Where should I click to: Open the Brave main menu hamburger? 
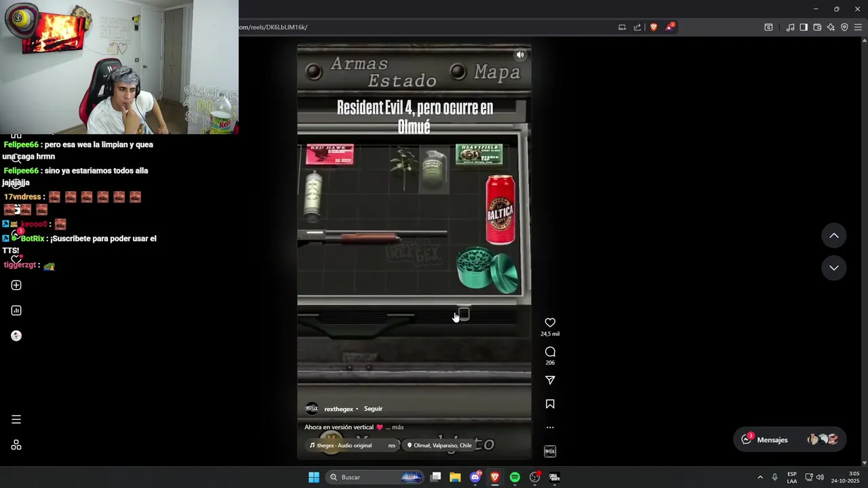858,27
